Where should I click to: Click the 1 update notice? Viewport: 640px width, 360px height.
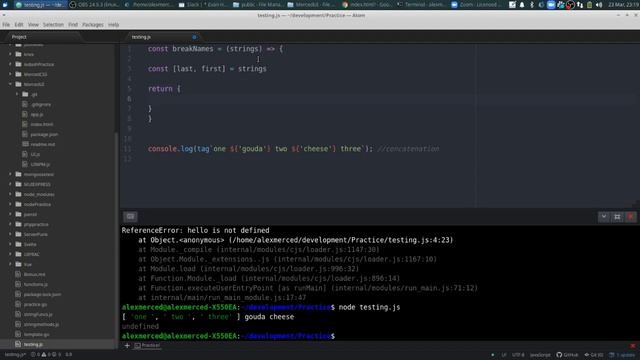tap(622, 355)
